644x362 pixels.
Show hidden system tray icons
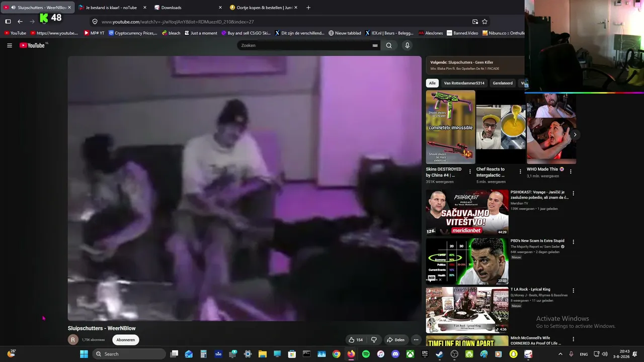pyautogui.click(x=560, y=354)
